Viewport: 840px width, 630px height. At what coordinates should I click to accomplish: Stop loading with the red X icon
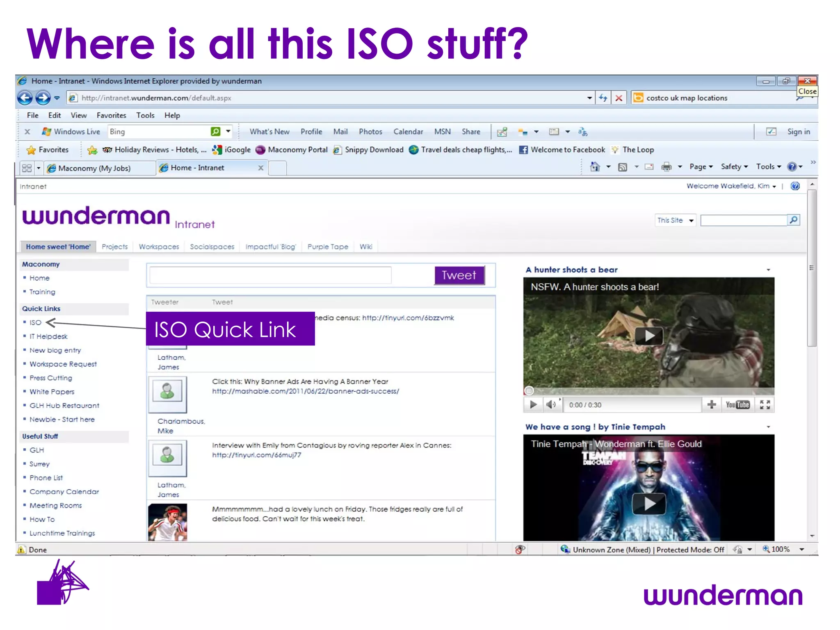coord(619,98)
